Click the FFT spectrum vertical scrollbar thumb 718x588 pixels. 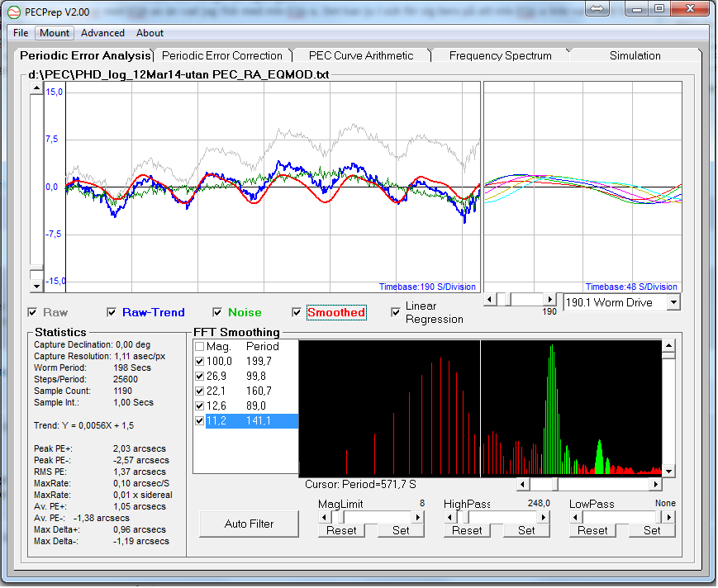pyautogui.click(x=668, y=356)
